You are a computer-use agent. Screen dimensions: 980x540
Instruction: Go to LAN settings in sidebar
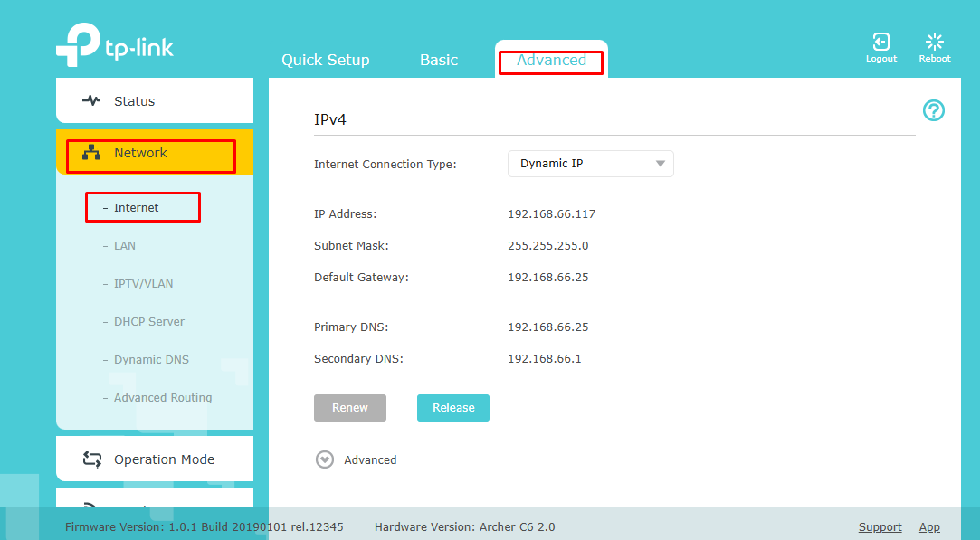pos(125,246)
